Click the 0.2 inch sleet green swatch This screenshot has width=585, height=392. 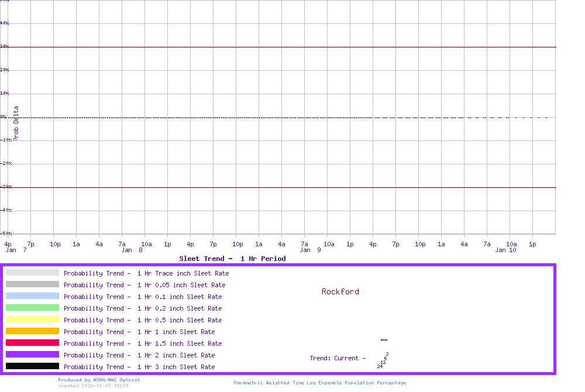32,308
